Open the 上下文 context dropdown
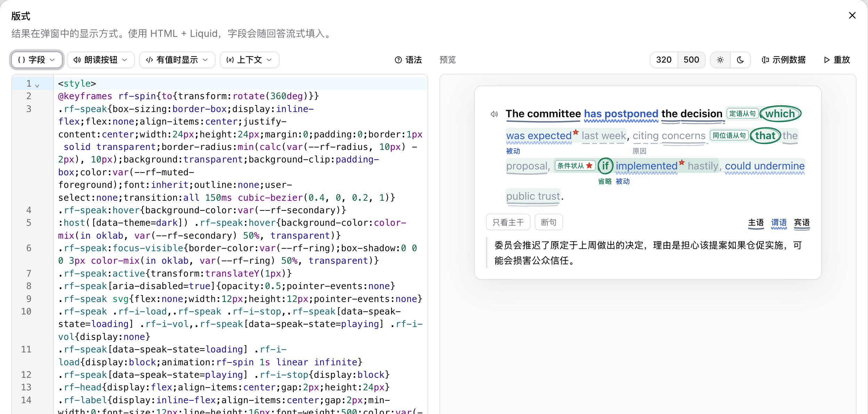This screenshot has height=414, width=868. [x=249, y=60]
